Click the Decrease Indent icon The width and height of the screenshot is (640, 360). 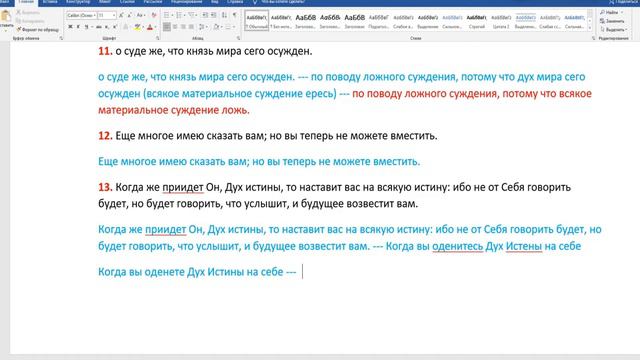[205, 15]
